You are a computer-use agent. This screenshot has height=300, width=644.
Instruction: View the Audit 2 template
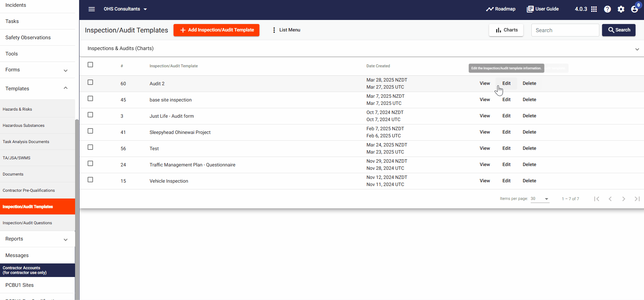click(x=485, y=84)
